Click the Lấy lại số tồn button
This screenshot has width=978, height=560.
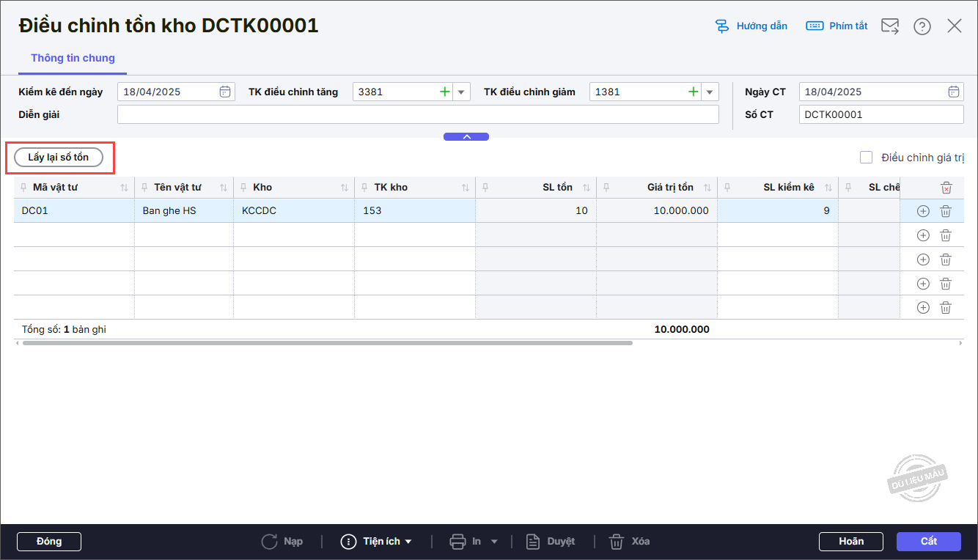59,157
